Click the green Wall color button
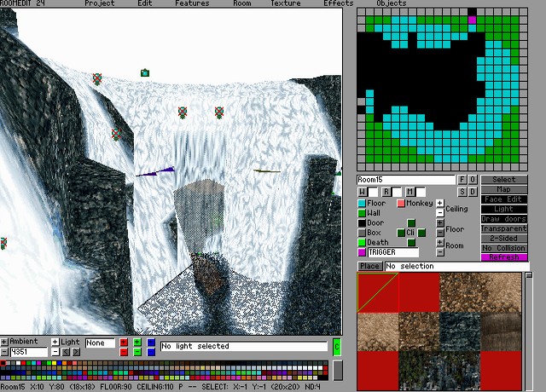The width and height of the screenshot is (546, 392). 362,213
